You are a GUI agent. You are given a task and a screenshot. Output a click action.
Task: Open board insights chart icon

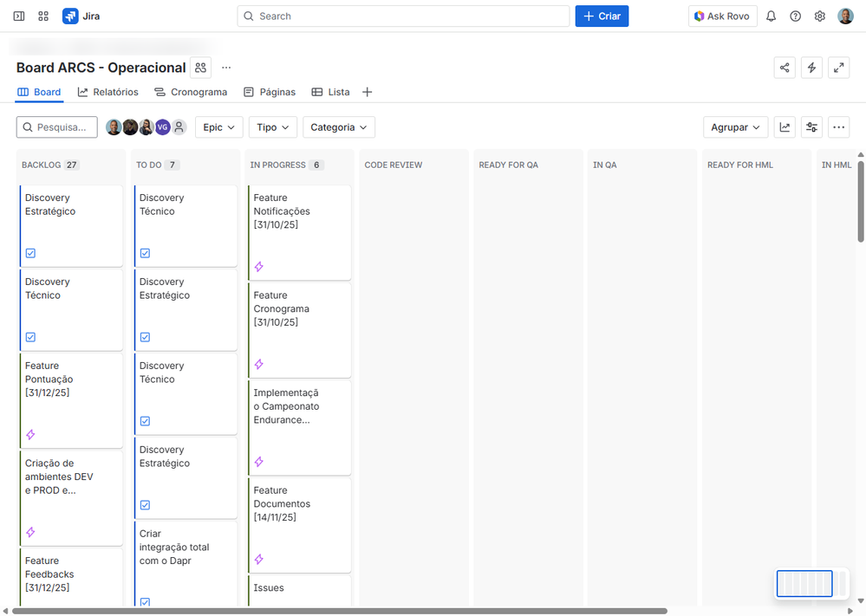coord(785,126)
